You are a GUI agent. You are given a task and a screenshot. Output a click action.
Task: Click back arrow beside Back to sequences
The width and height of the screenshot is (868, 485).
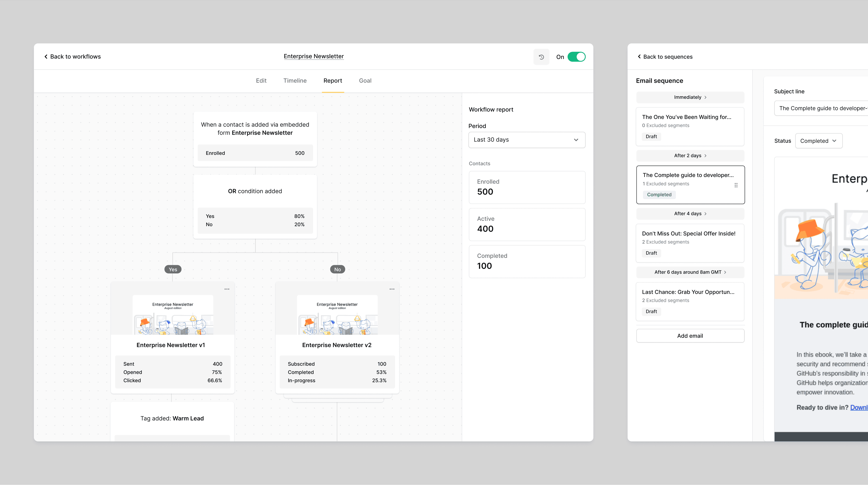click(x=639, y=57)
